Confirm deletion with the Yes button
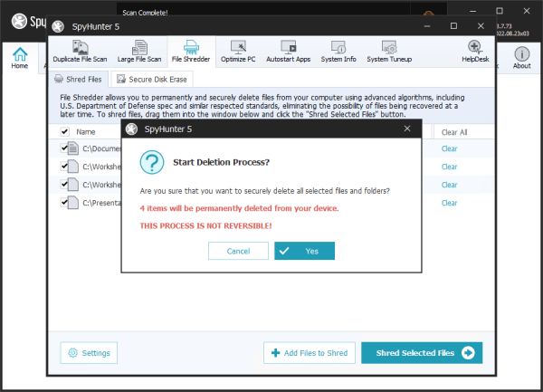The image size is (543, 392). [x=304, y=251]
